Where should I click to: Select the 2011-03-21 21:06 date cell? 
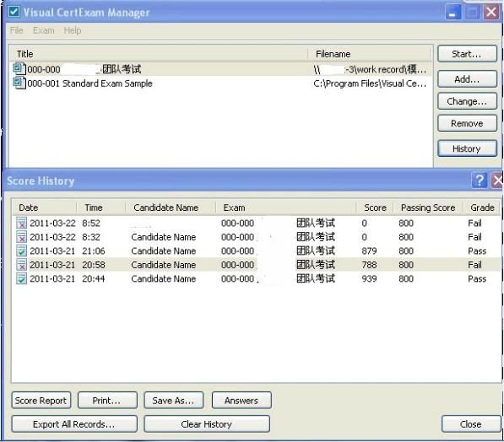tap(52, 251)
